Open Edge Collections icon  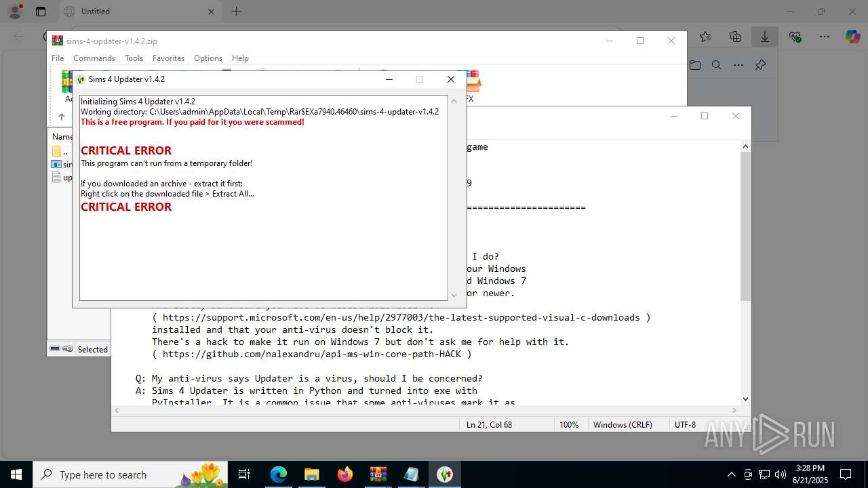[x=735, y=37]
